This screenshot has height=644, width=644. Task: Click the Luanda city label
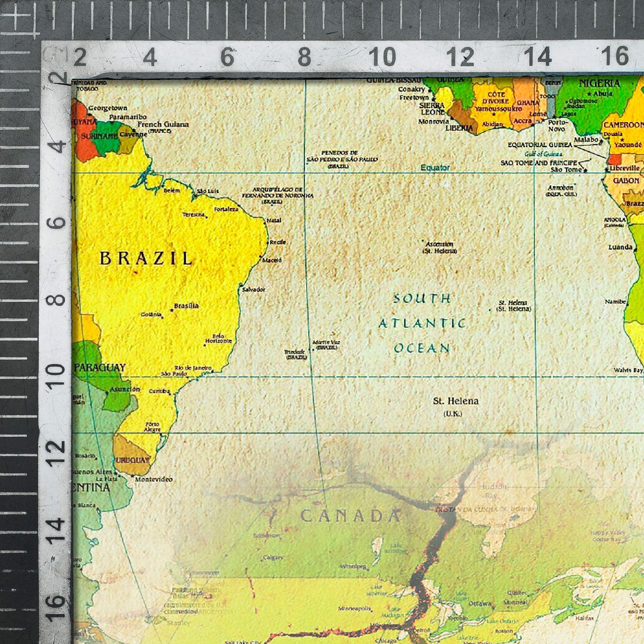click(x=620, y=247)
